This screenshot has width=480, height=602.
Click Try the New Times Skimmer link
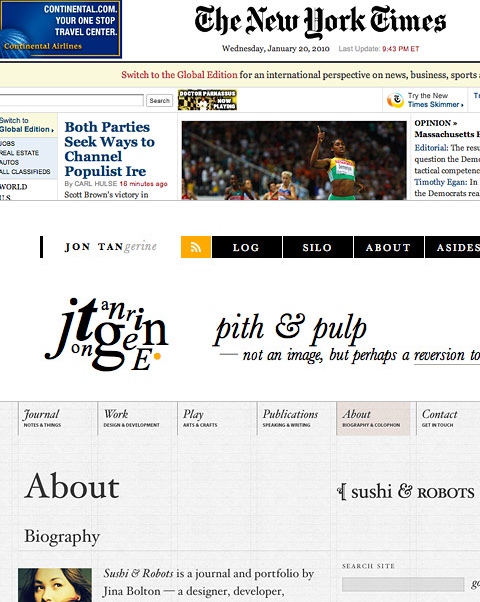[x=435, y=100]
